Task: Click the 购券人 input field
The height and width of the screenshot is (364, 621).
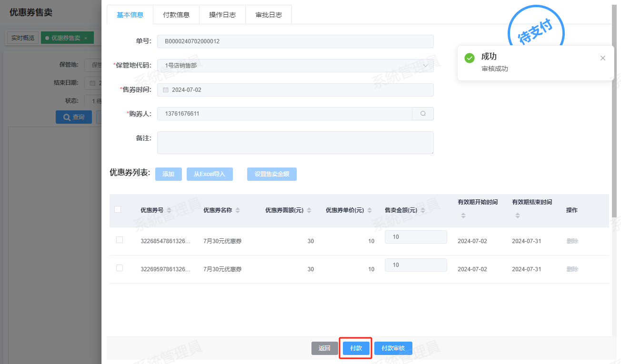Action: click(x=285, y=114)
